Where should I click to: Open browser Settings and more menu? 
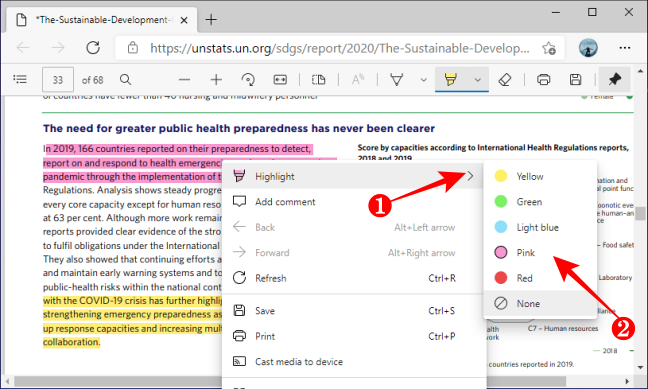click(625, 48)
